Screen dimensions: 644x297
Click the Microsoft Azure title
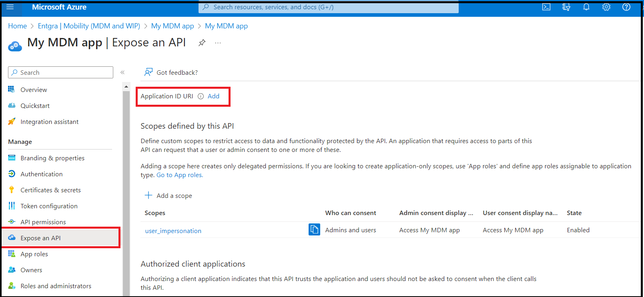click(x=59, y=7)
